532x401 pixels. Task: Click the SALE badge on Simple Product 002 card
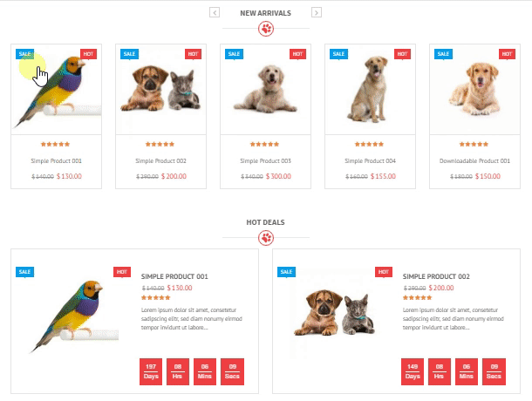[130, 54]
